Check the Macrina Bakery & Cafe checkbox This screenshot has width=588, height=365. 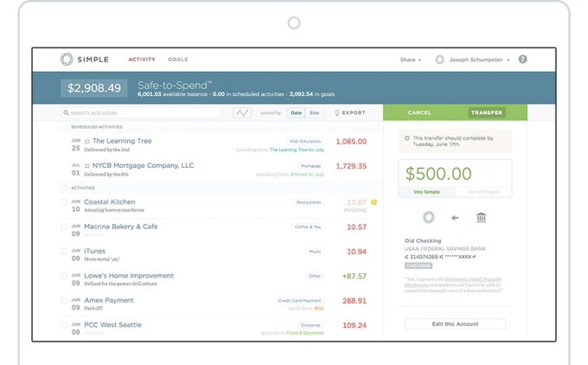[x=64, y=227]
